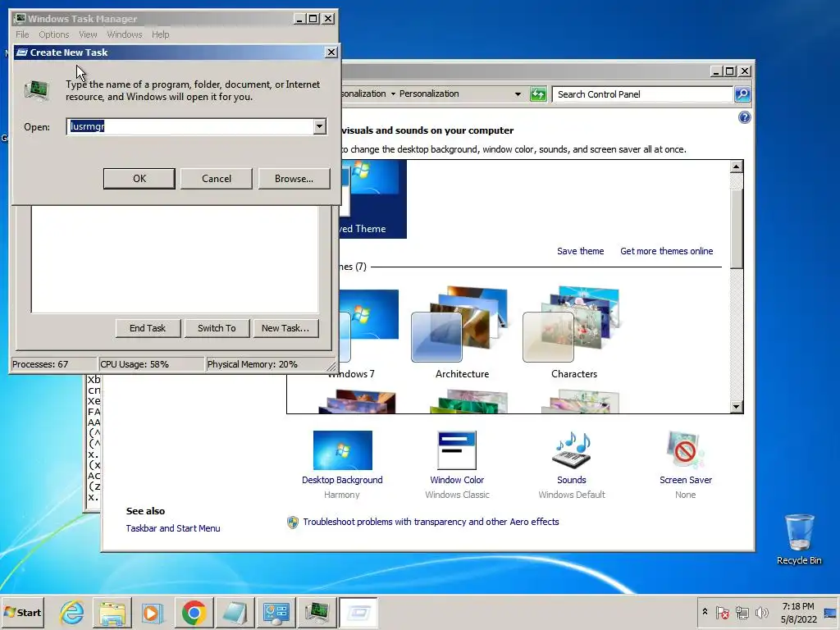Viewport: 840px width, 630px height.
Task: Click the Sounds link text
Action: pos(572,480)
